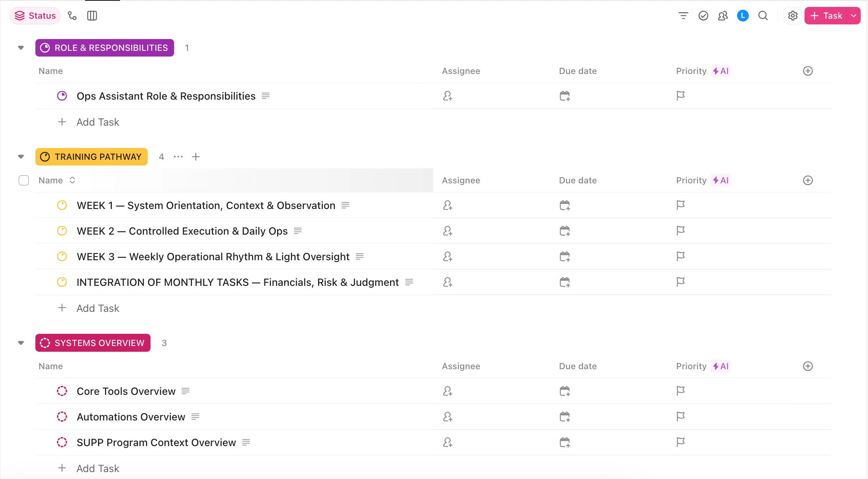
Task: Click Add Task under SYSTEMS OVERVIEW
Action: 98,468
